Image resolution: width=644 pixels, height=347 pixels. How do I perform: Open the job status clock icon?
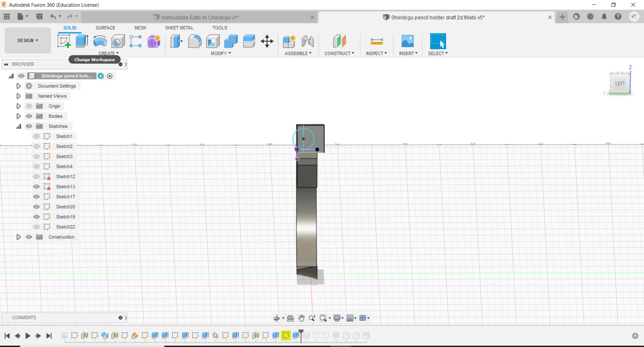pos(590,16)
